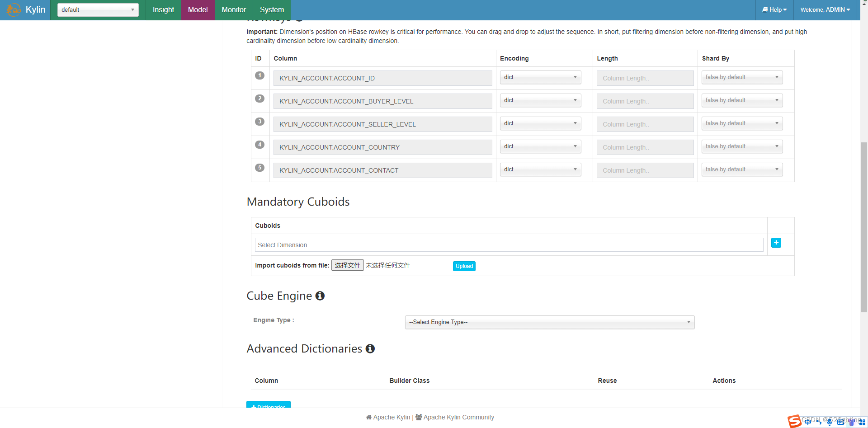Click the Advanced Dictionaries info icon
Image resolution: width=868 pixels, height=428 pixels.
370,348
